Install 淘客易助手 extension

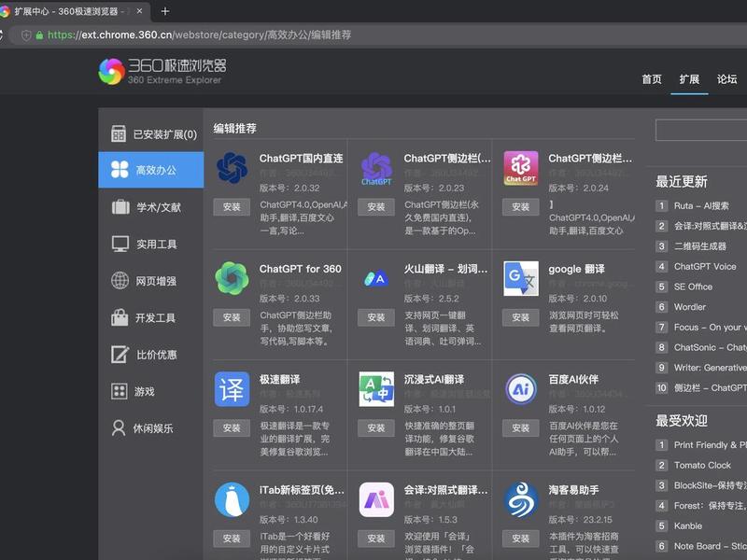(x=521, y=539)
